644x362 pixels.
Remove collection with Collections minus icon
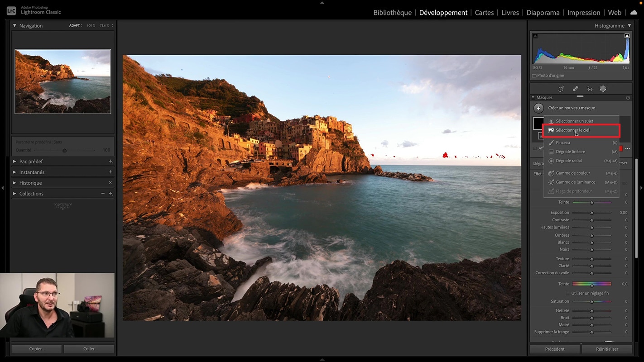pyautogui.click(x=103, y=194)
